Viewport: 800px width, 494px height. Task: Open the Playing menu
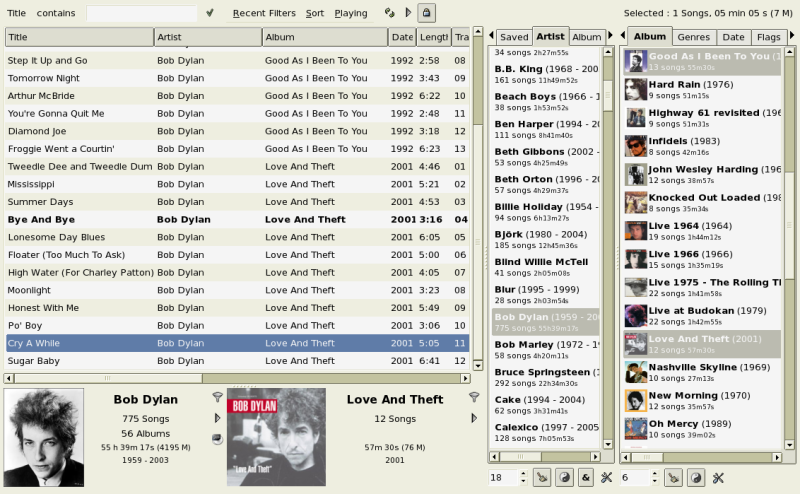(351, 13)
